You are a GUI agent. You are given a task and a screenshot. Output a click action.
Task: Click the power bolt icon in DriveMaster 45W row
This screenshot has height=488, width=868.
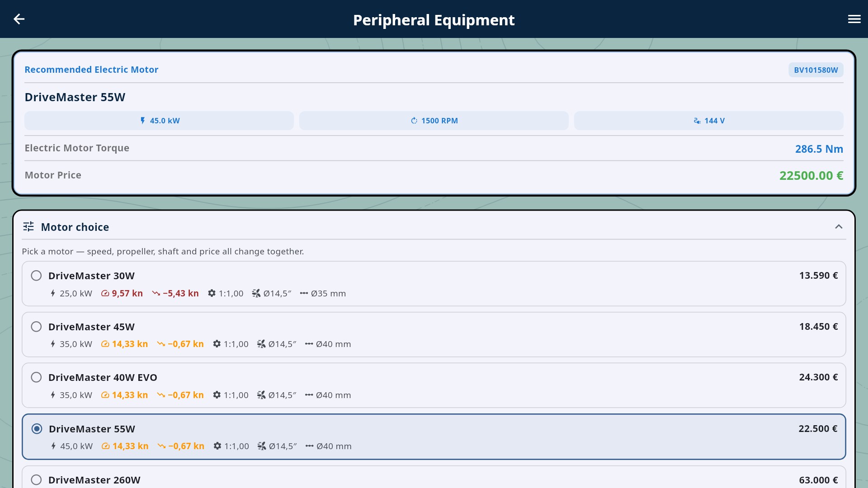53,344
